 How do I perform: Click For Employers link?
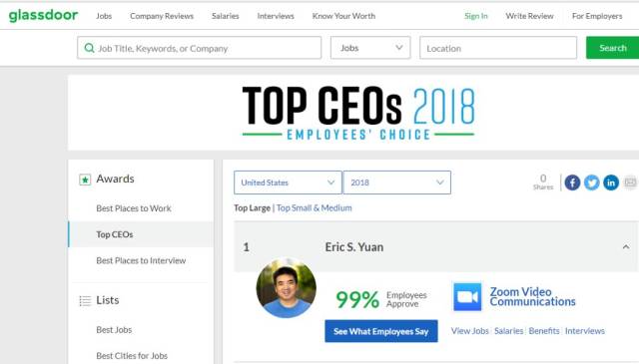tap(597, 16)
